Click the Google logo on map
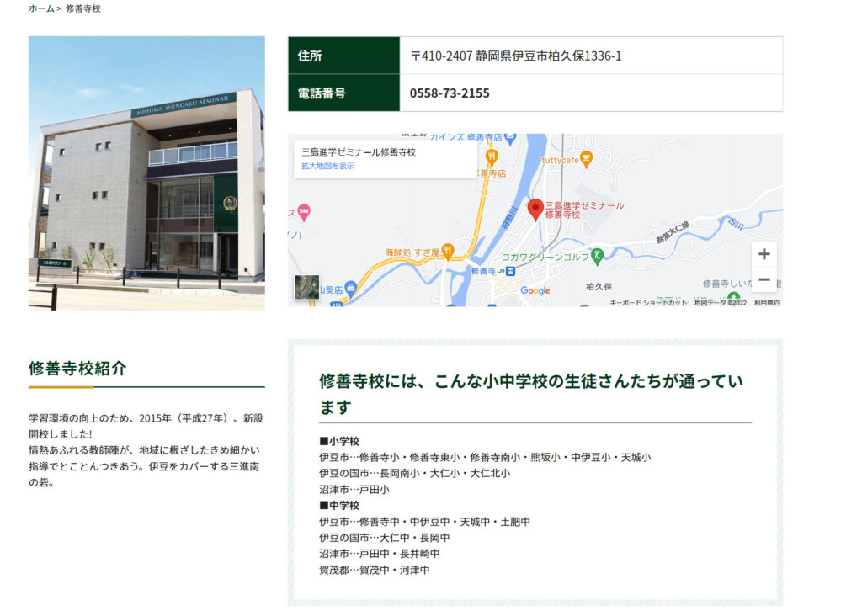The height and width of the screenshot is (616, 862). pos(535,290)
